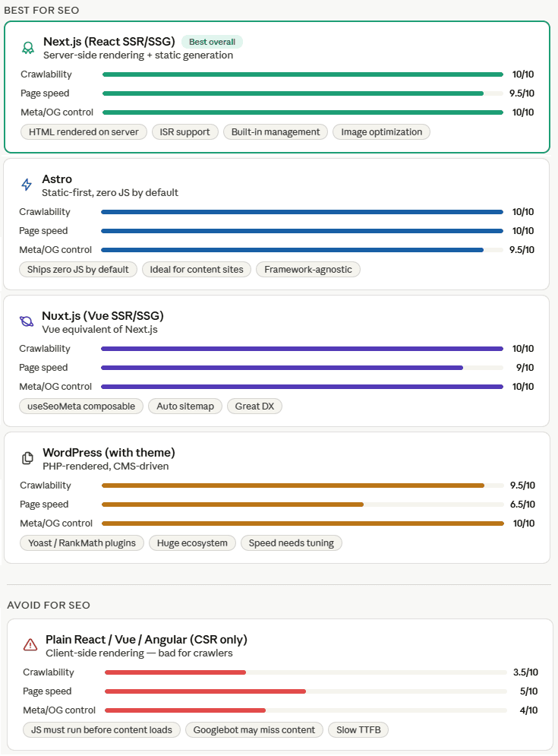
Task: Click the Plain React '4/10' score
Action: pyautogui.click(x=528, y=710)
